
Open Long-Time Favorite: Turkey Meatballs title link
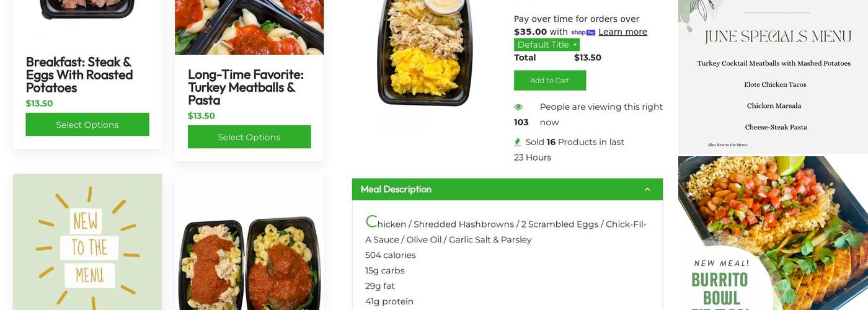tap(246, 87)
